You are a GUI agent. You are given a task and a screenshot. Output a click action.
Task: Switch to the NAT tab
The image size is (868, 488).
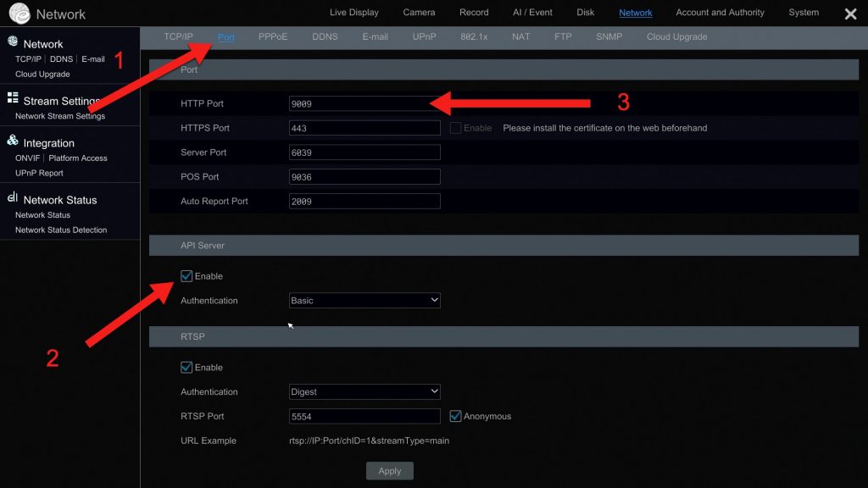pos(521,36)
